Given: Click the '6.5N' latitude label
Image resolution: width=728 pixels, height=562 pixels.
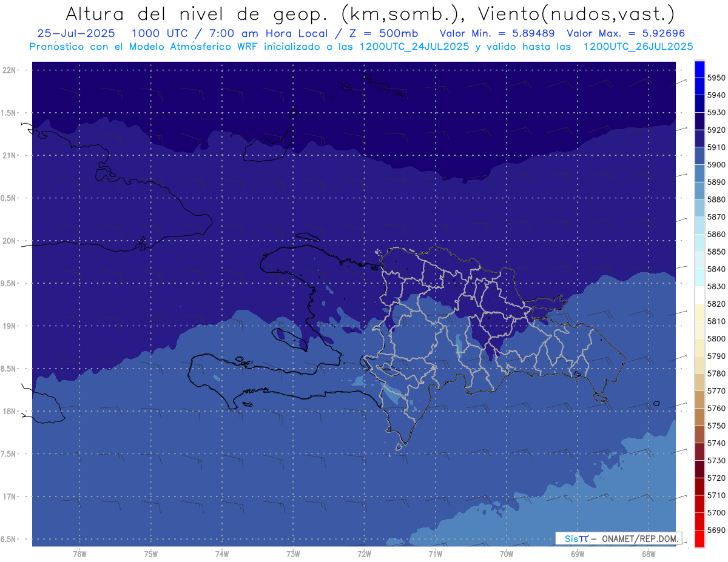Looking at the screenshot, I should tap(9, 539).
